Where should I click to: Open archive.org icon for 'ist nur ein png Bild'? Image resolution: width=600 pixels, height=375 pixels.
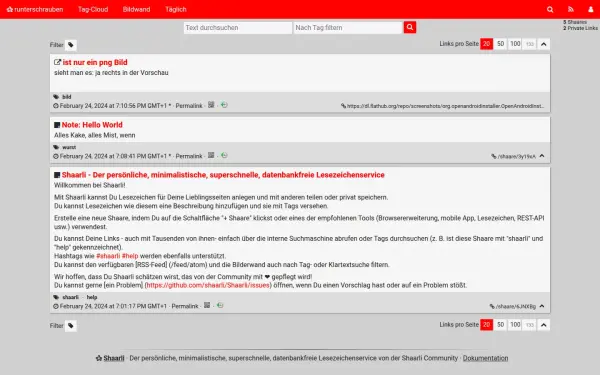224,105
